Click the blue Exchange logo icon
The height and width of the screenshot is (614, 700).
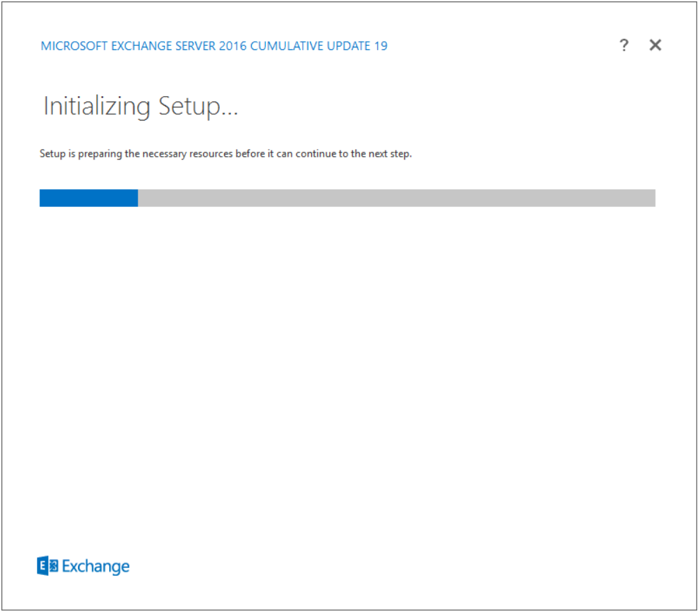pyautogui.click(x=48, y=566)
